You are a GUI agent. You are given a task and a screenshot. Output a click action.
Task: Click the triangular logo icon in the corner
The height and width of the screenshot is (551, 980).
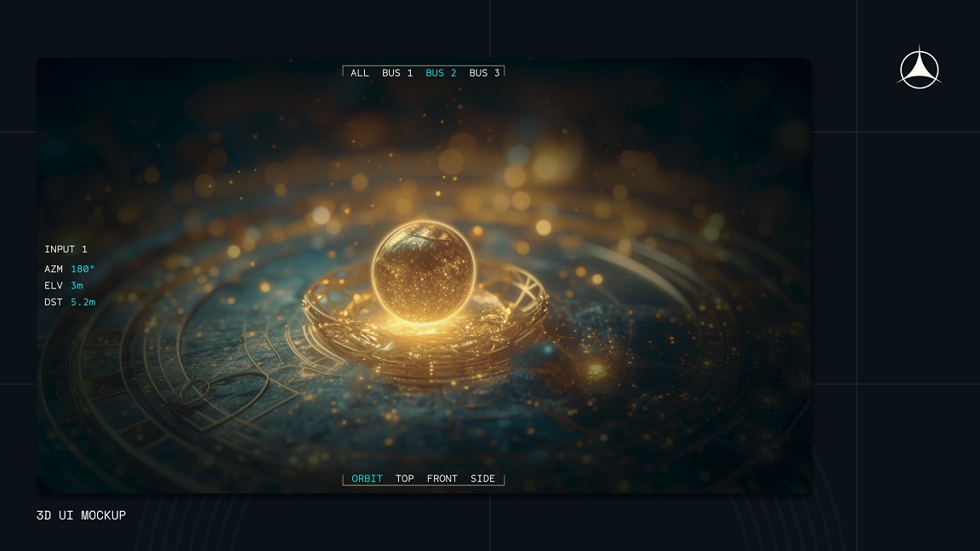coord(920,68)
